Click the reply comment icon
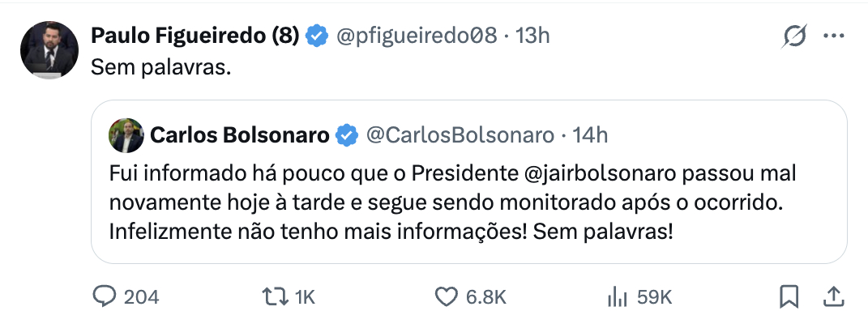The image size is (868, 328). pos(105,297)
